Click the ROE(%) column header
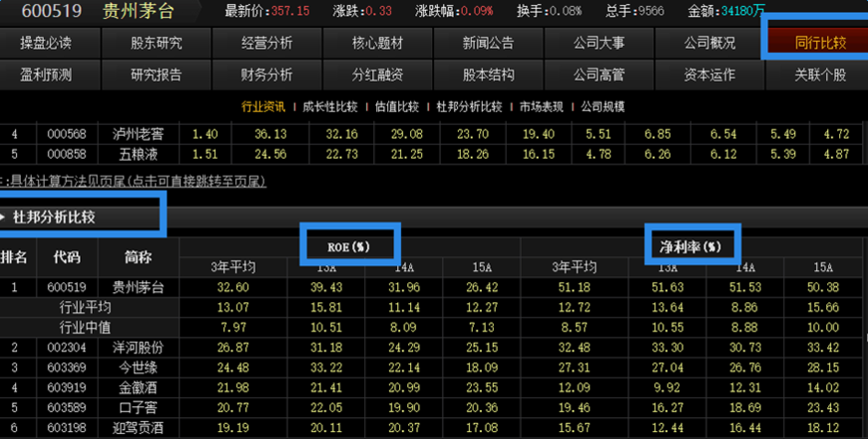This screenshot has width=868, height=439. coord(349,246)
